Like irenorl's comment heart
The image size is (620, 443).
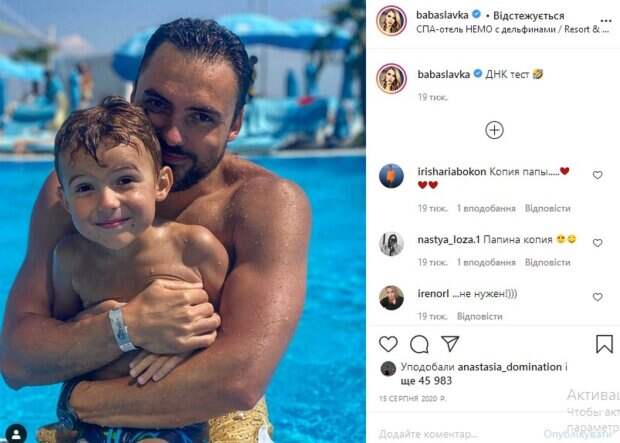(x=597, y=297)
